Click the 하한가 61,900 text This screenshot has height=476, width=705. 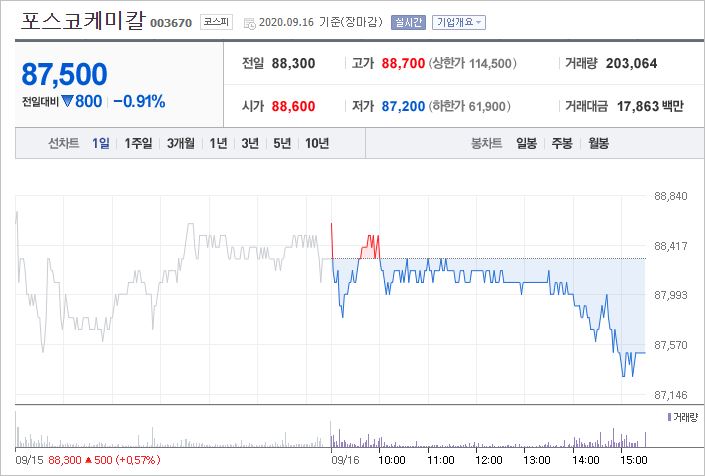469,107
